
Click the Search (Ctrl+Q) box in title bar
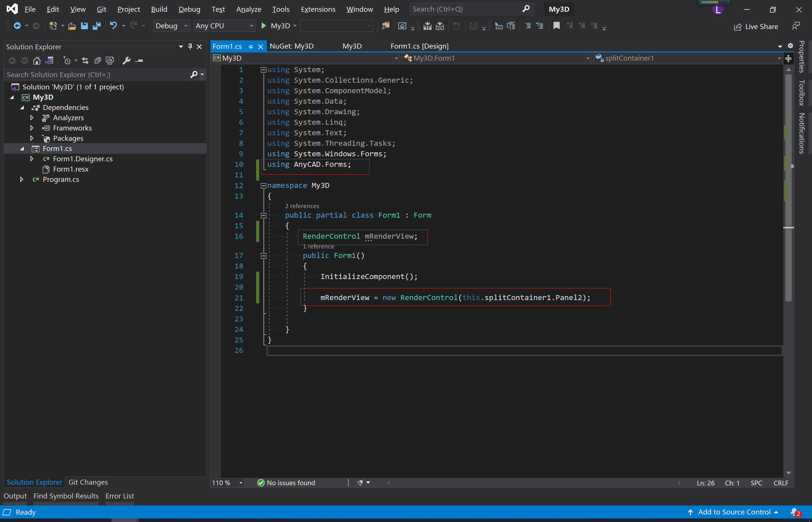tap(472, 9)
